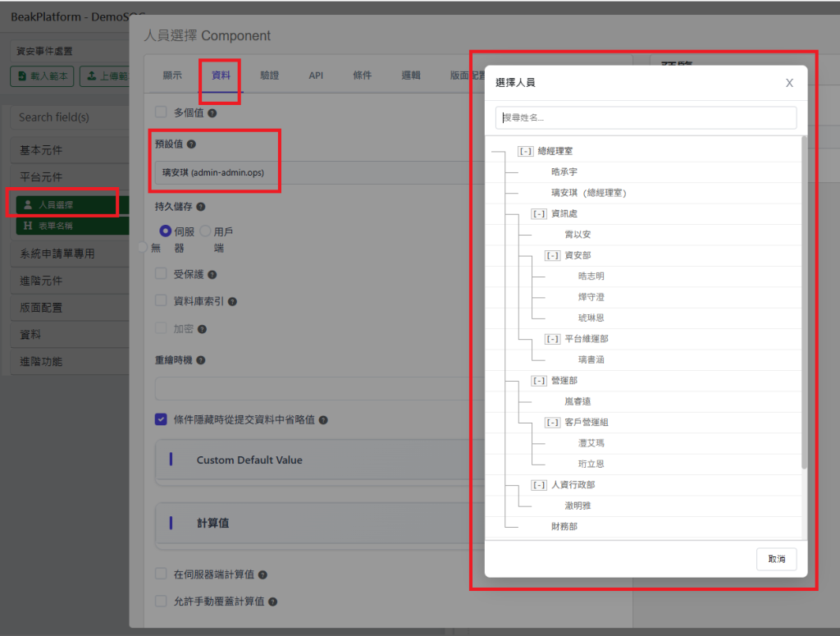Open the help tooltip for 重繪時機
Viewport: 840px width, 636px height.
[201, 360]
